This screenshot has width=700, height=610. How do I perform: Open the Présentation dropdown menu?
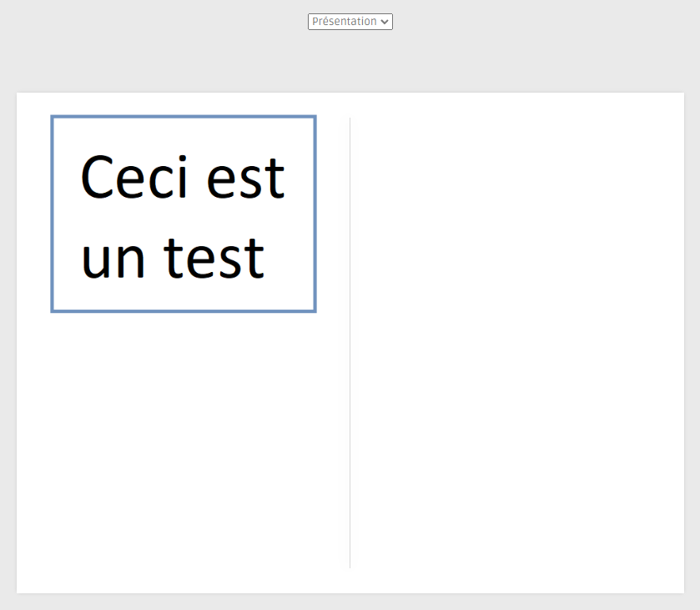(x=350, y=22)
